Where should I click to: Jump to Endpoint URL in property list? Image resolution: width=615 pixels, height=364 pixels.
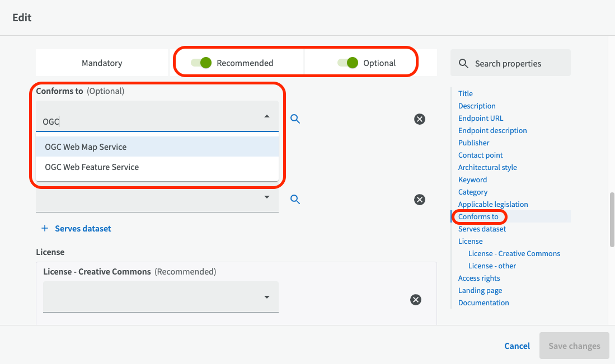[x=480, y=118]
